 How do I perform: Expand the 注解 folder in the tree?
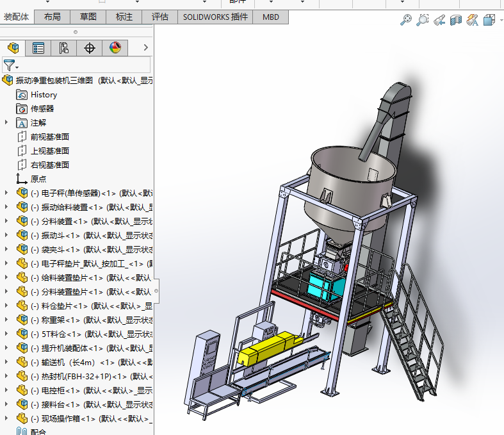coord(7,122)
